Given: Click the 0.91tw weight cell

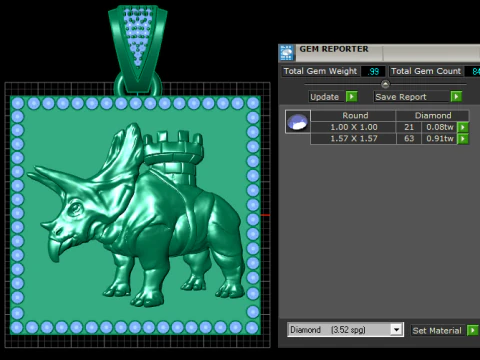Looking at the screenshot, I should (x=440, y=138).
